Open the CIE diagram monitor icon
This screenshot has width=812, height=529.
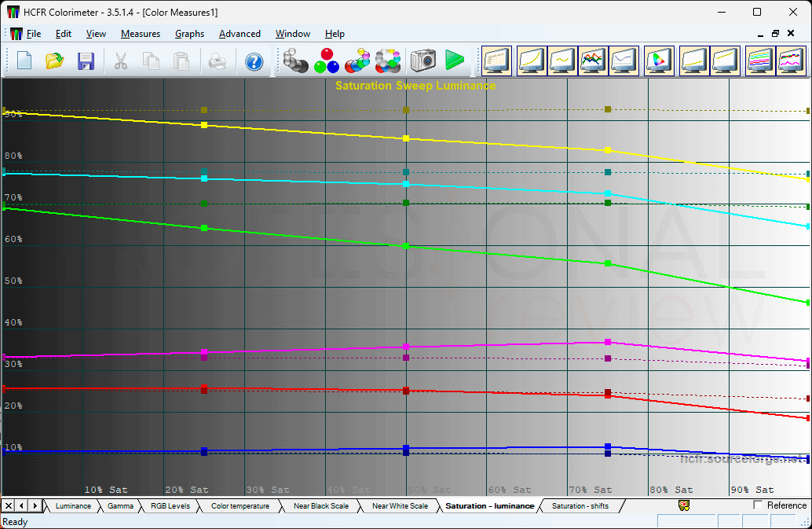(x=659, y=61)
